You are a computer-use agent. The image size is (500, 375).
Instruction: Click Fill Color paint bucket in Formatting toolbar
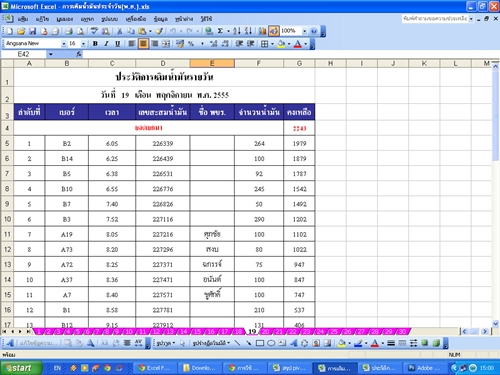tap(281, 44)
